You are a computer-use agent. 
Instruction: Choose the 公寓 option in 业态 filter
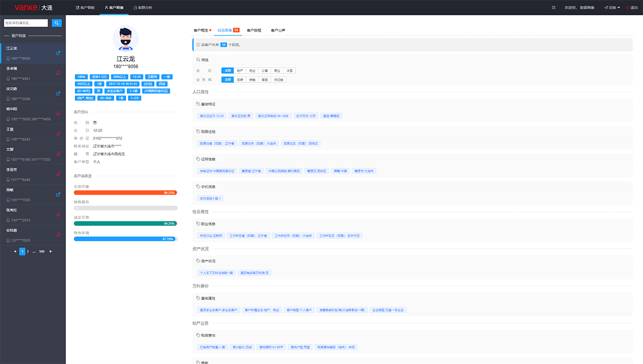point(265,70)
